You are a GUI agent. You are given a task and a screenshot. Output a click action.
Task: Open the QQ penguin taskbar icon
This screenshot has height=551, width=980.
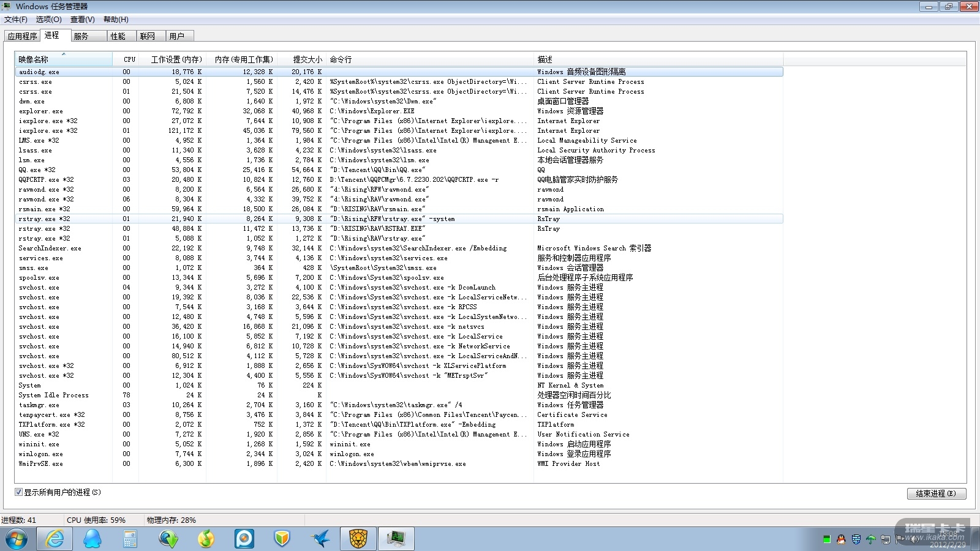tap(92, 539)
